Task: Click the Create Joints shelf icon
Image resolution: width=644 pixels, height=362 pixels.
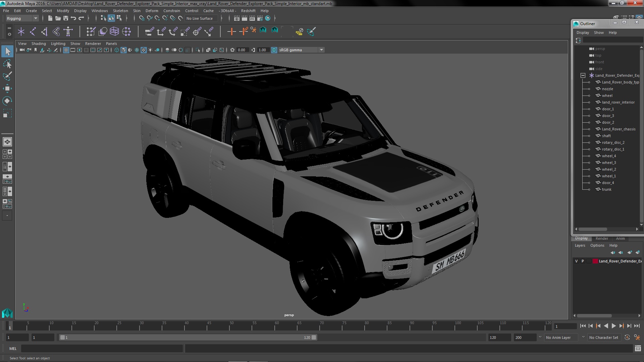Action: pyautogui.click(x=33, y=32)
